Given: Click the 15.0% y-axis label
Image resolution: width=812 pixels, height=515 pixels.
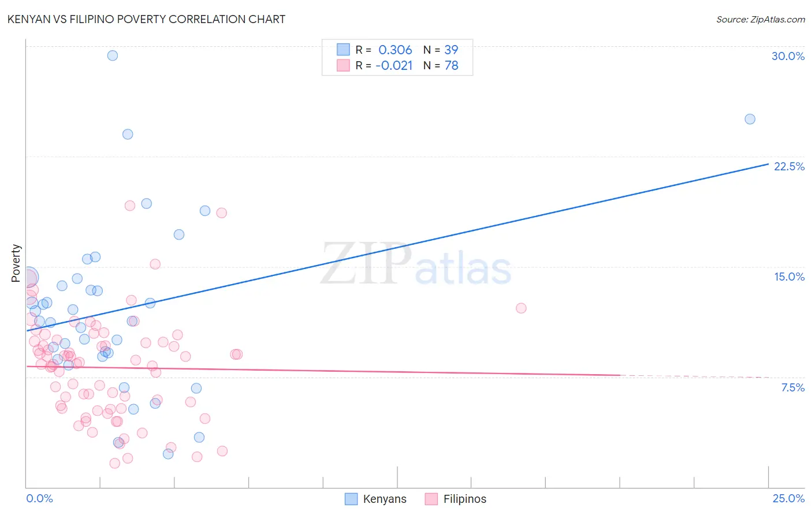Looking at the screenshot, I should click(789, 277).
